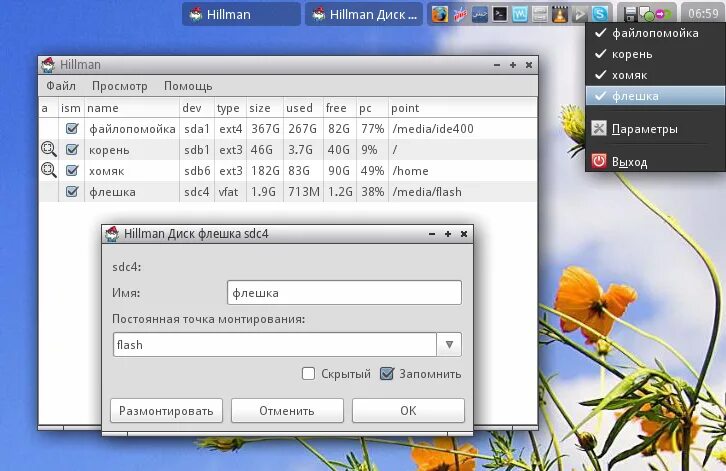Toggle файлопомойка in tray menu
This screenshot has width=726, height=471.
(x=655, y=33)
